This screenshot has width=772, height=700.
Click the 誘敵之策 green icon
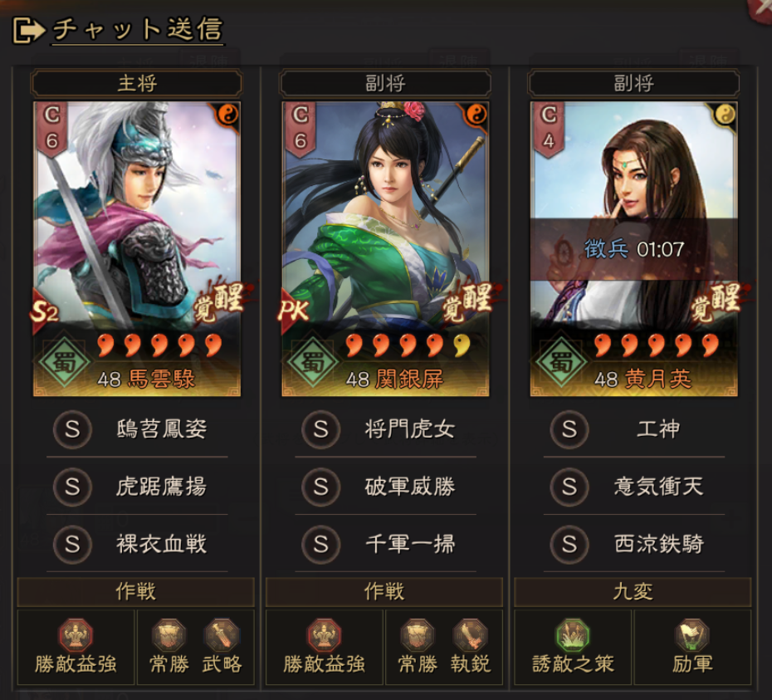point(573,635)
